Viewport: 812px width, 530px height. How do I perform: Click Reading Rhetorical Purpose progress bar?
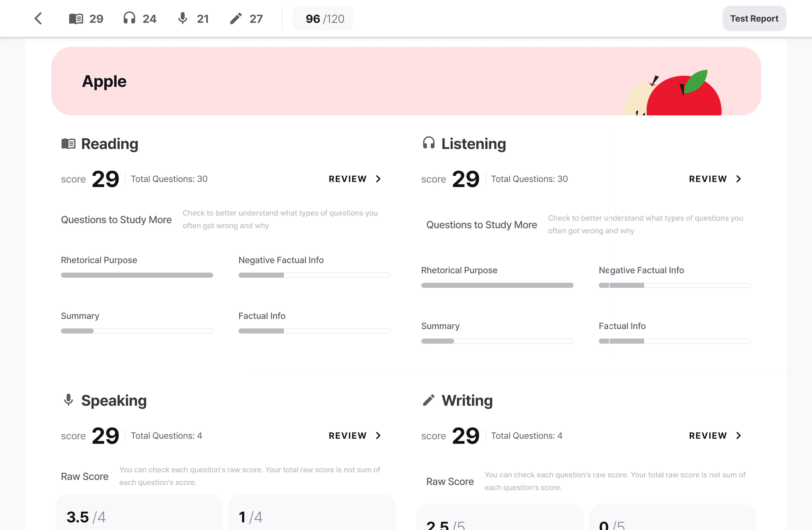[137, 275]
